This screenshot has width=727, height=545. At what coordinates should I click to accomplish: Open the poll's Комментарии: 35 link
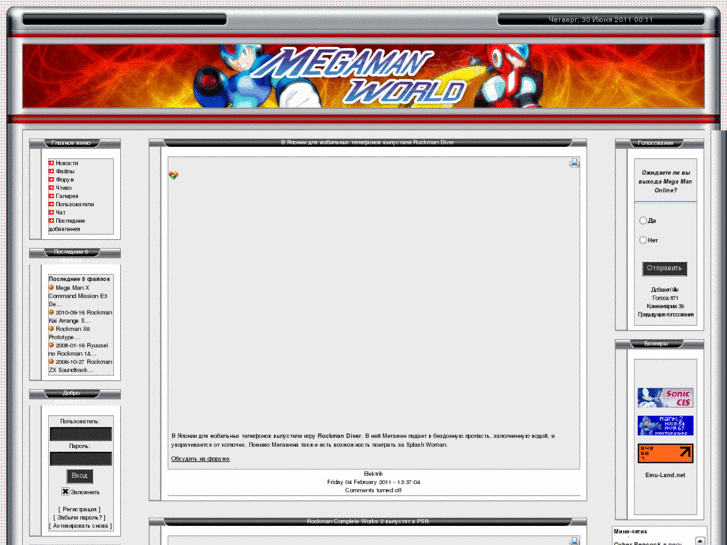point(665,306)
